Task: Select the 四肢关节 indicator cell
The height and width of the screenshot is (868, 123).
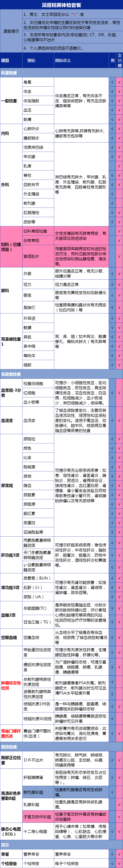Action: pos(38,185)
